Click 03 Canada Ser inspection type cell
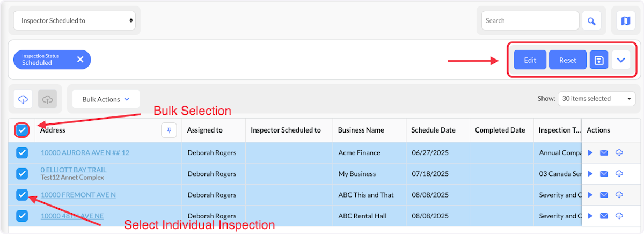Viewport: 644px width, 234px height. pyautogui.click(x=560, y=174)
